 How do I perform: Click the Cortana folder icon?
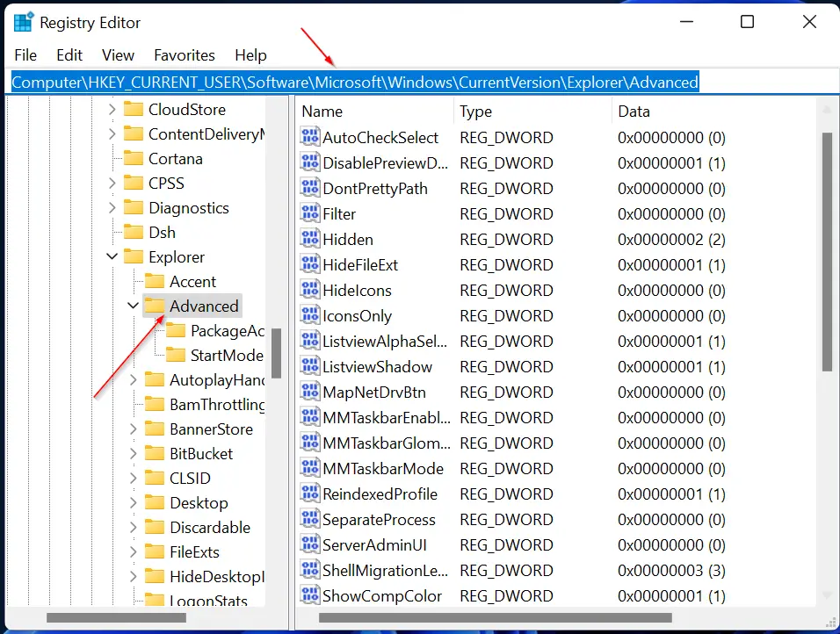[x=134, y=158]
